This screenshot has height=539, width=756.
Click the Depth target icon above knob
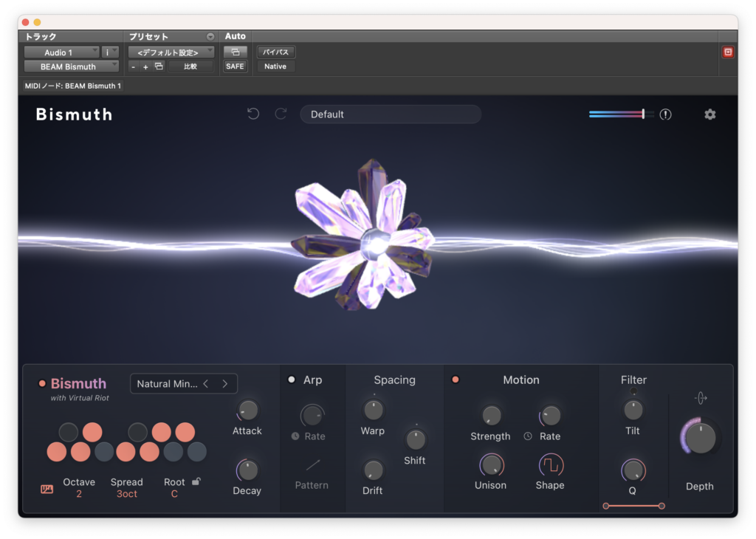pos(701,398)
